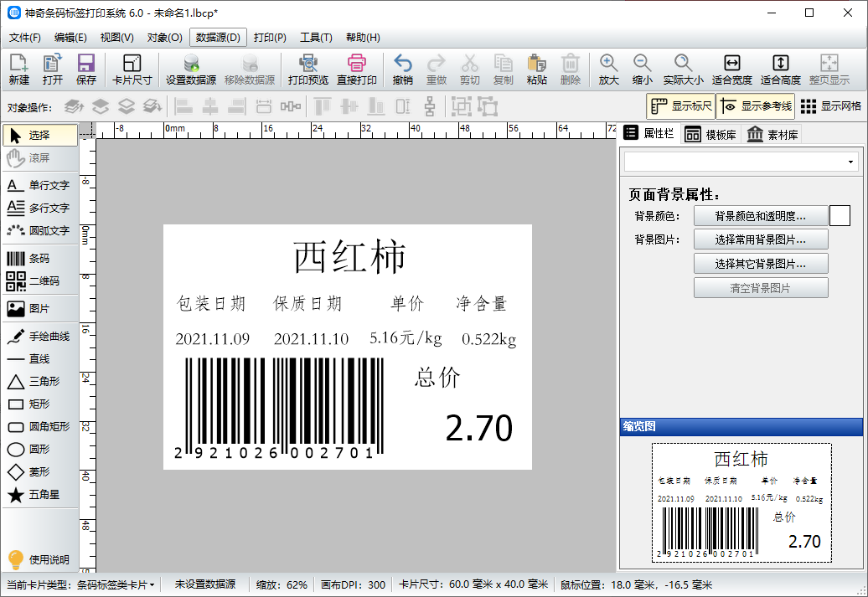The height and width of the screenshot is (597, 868).
Task: Choose the Select (选择) tool
Action: click(x=40, y=135)
